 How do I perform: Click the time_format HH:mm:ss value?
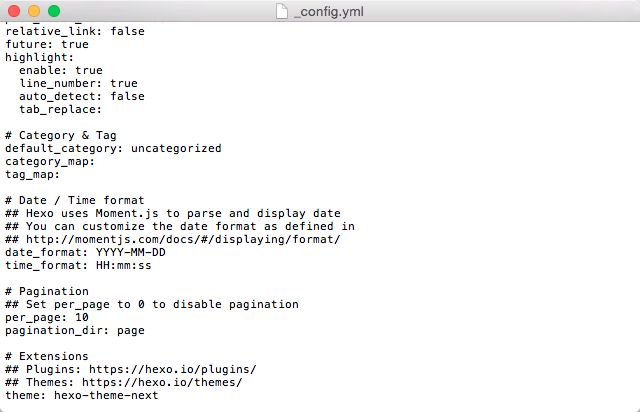[124, 265]
